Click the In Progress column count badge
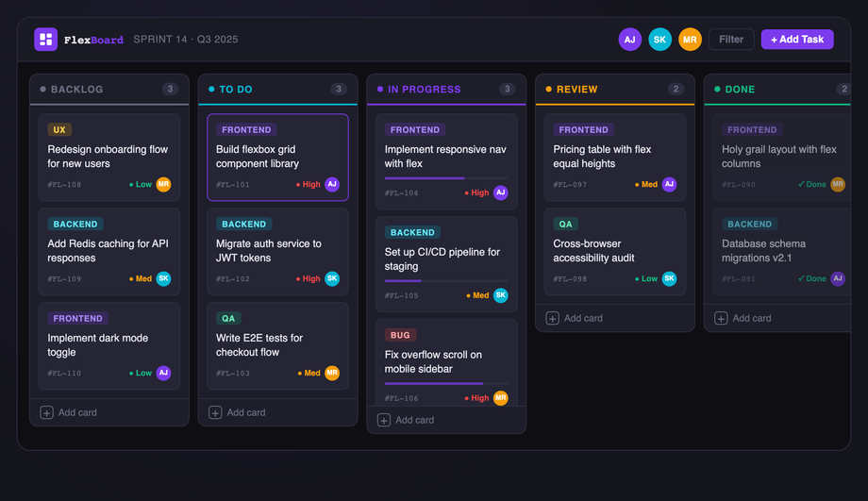Screen dimensions: 868x501 coord(507,89)
